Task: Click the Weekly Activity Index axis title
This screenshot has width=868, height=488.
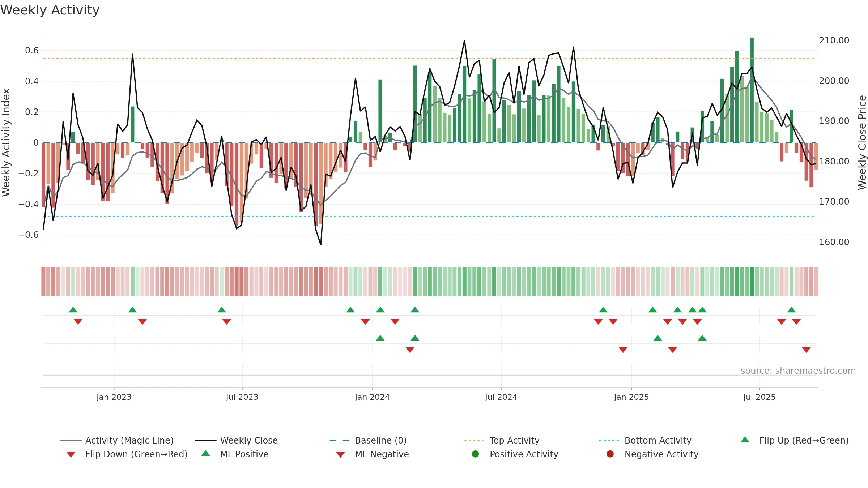Action: coord(6,142)
